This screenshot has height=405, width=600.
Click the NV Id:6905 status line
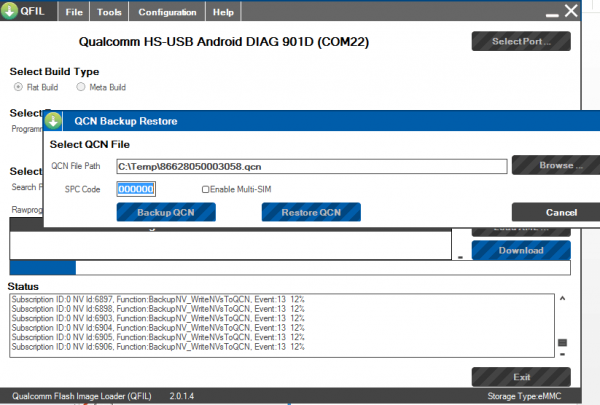(x=158, y=337)
